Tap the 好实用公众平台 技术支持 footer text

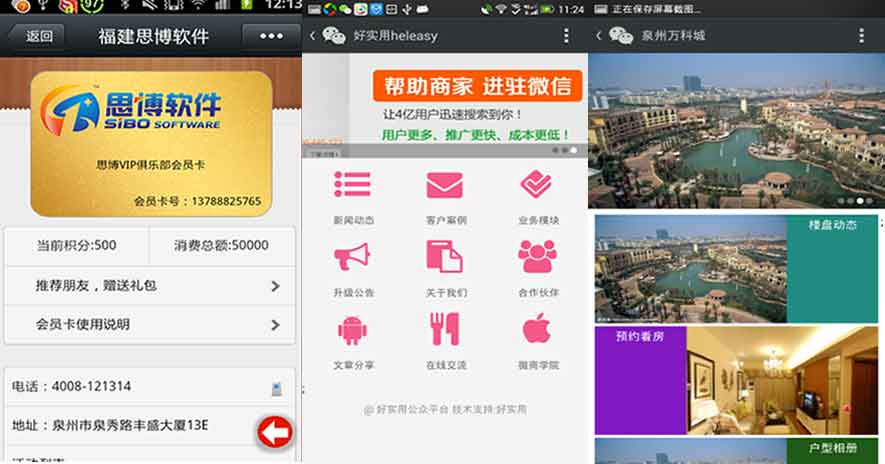(x=445, y=409)
